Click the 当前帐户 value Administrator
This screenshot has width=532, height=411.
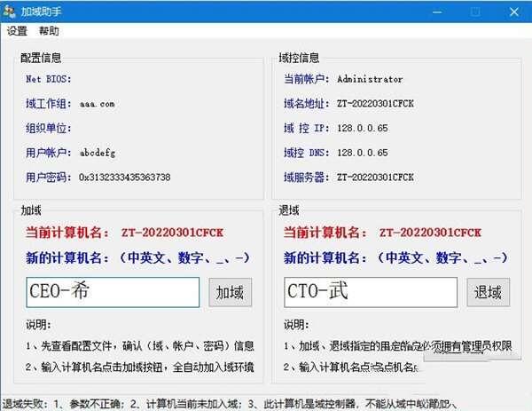coord(370,79)
